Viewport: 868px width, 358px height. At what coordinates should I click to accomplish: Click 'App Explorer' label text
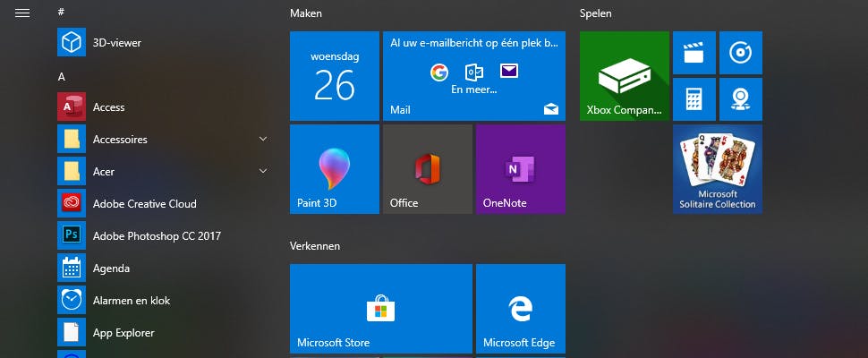coord(123,333)
